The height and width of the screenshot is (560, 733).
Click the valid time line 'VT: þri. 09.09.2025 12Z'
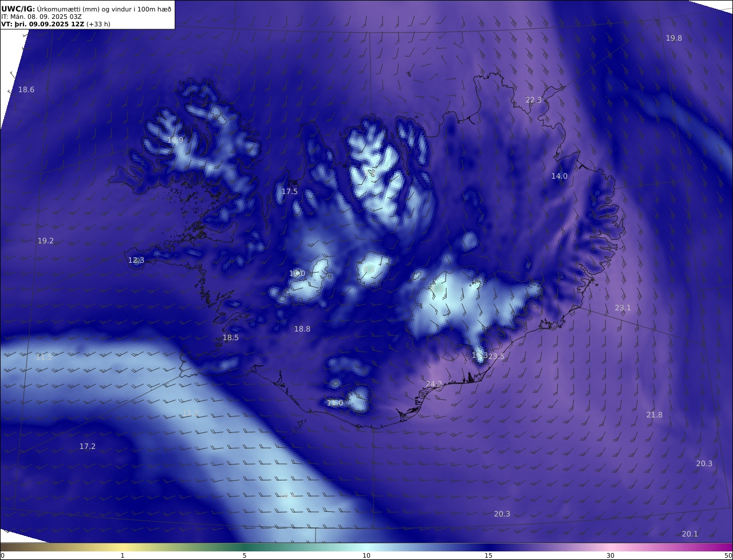coord(42,24)
